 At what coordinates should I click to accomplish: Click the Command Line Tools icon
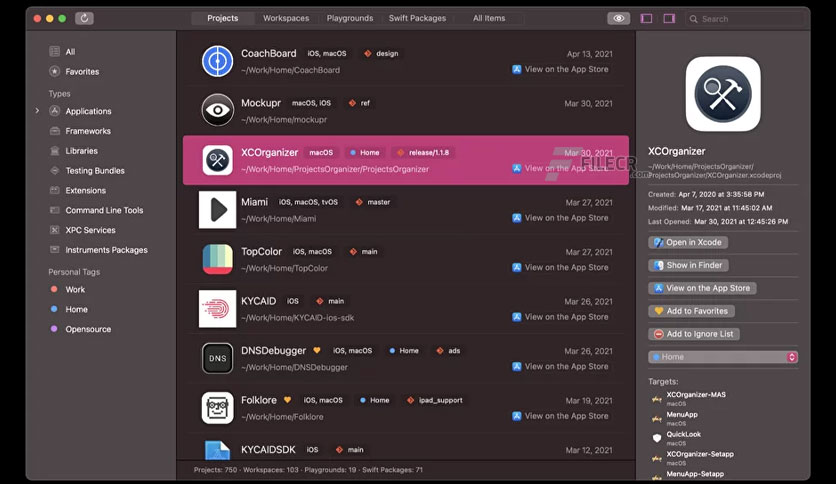[54, 210]
